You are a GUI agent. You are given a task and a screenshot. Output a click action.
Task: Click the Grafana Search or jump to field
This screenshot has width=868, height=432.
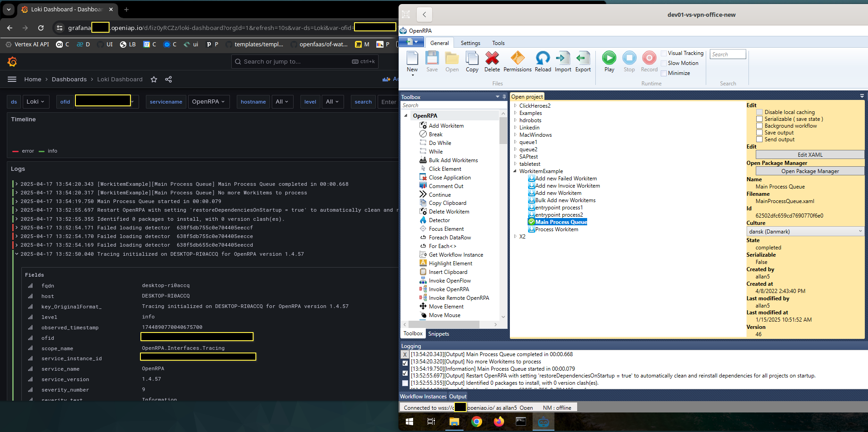[x=305, y=61]
